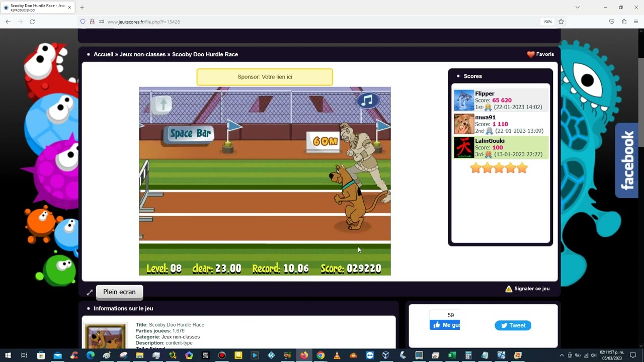This screenshot has width=644, height=362.
Task: Rate the game using the first star
Action: coord(475,168)
